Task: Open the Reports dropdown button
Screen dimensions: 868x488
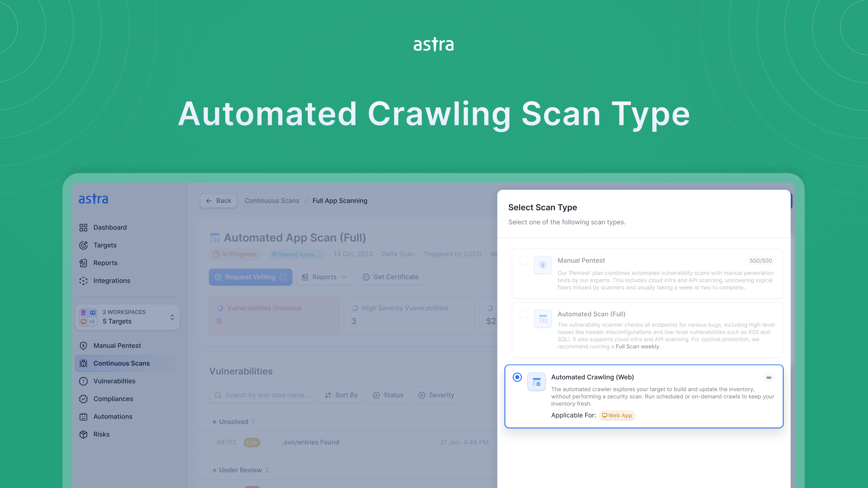Action: click(x=324, y=277)
